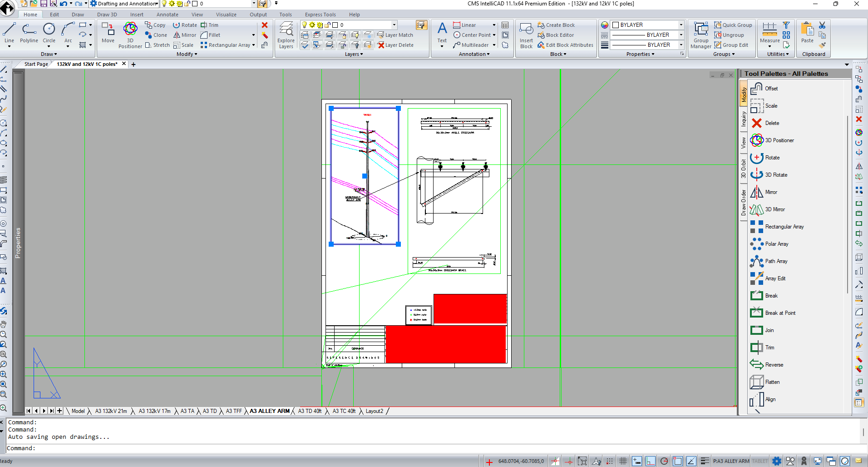868x467 pixels.
Task: Open the Linear dimension dropdown arrow
Action: [494, 25]
